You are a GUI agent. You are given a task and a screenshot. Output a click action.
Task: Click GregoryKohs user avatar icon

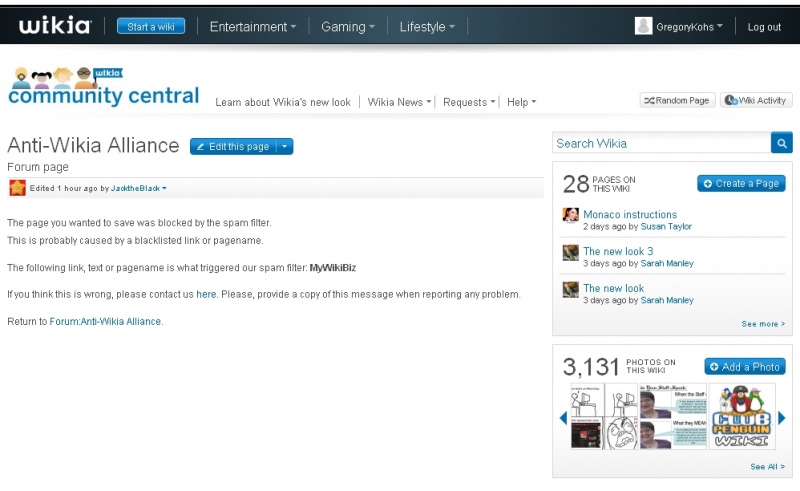(644, 27)
